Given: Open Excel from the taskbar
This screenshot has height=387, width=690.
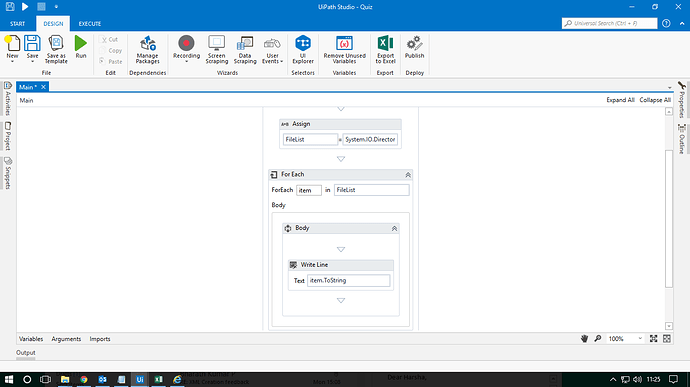Looking at the screenshot, I should (x=158, y=380).
